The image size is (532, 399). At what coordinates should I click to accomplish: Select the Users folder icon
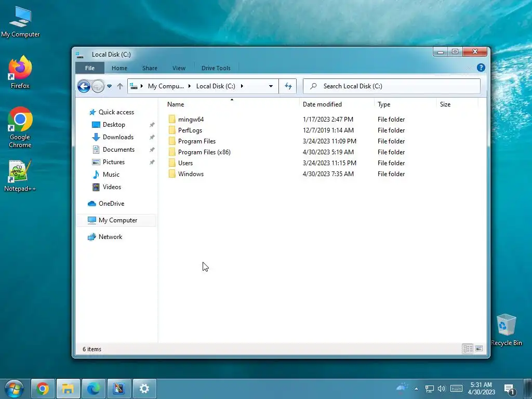(172, 163)
